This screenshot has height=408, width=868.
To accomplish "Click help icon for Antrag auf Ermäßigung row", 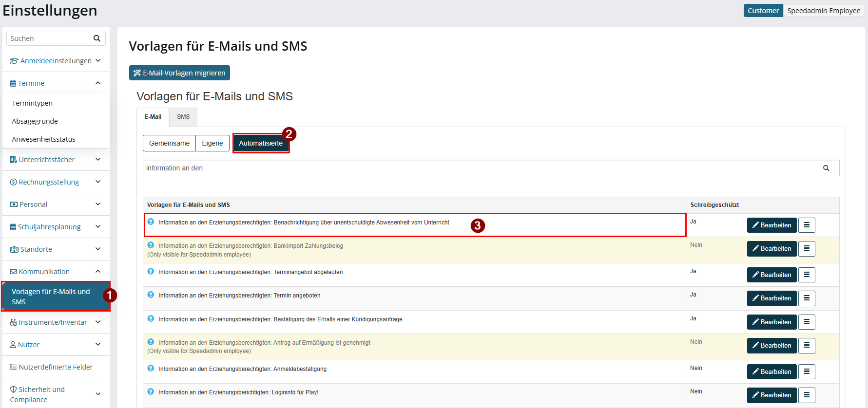I will tap(151, 342).
